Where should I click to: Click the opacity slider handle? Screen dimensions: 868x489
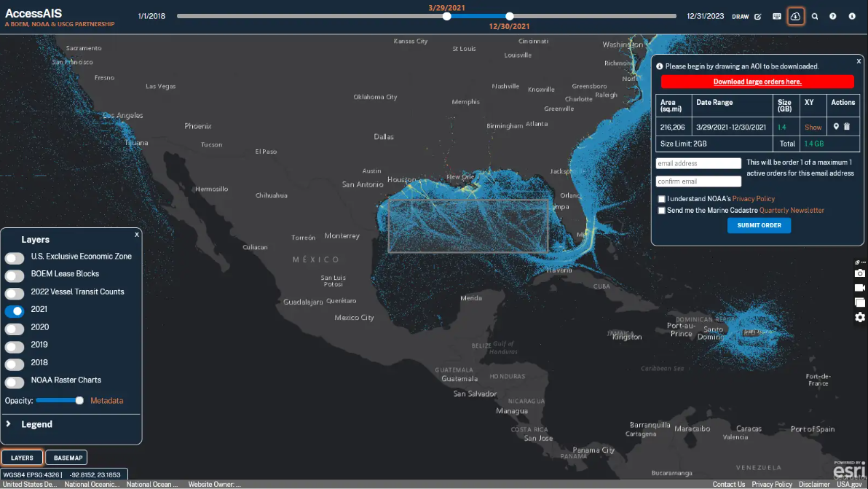tap(79, 400)
